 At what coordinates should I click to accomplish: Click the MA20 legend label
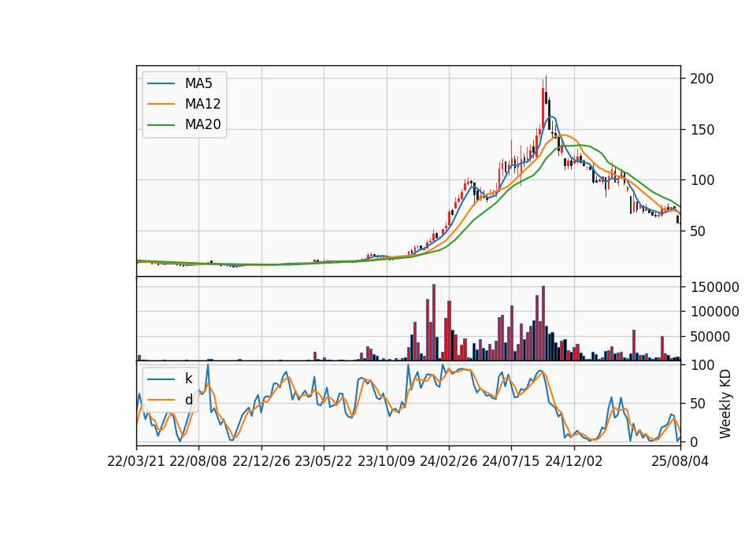[202, 124]
